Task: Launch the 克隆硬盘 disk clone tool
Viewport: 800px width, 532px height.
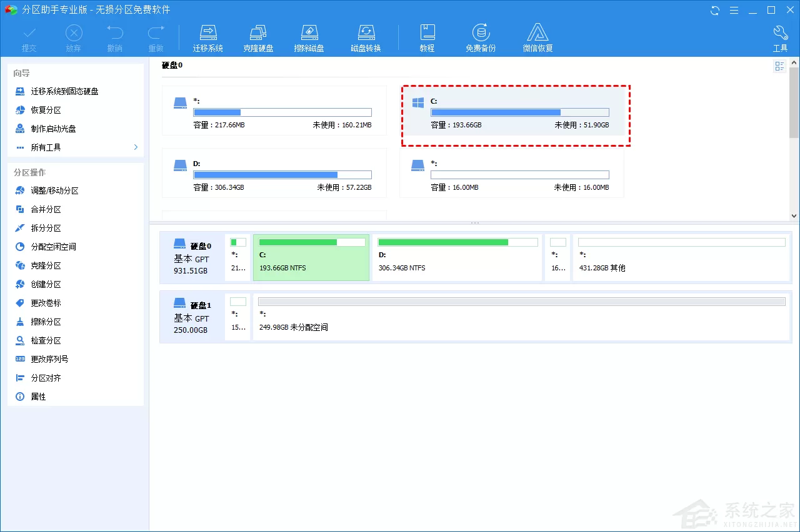Action: click(x=258, y=38)
